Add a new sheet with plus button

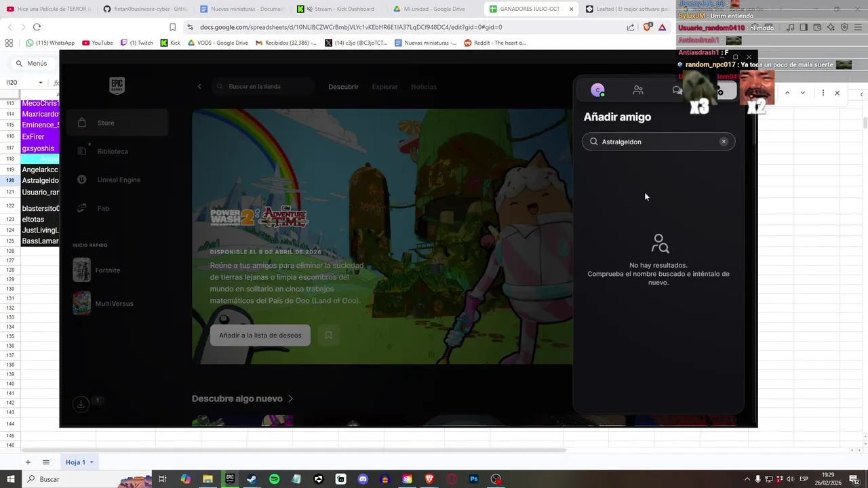(28, 462)
